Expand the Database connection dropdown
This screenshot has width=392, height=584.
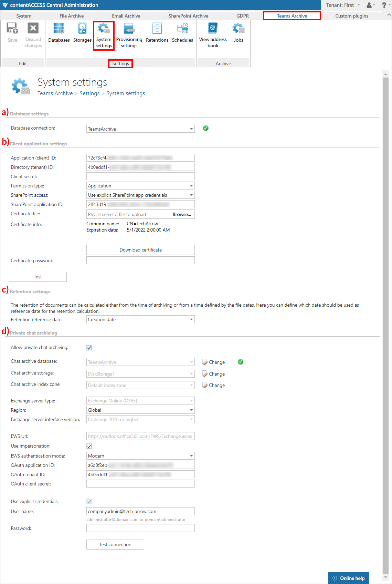[x=191, y=129]
